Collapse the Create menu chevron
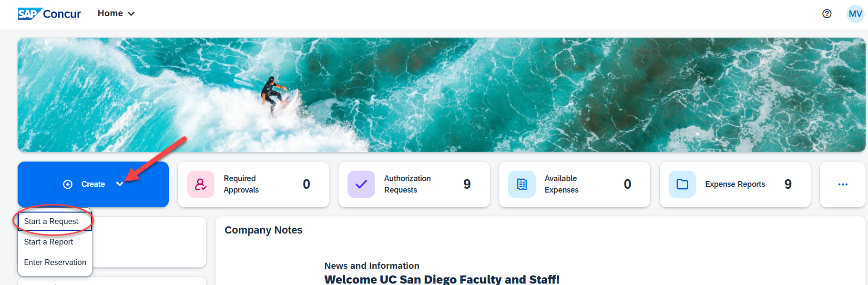 click(x=120, y=184)
